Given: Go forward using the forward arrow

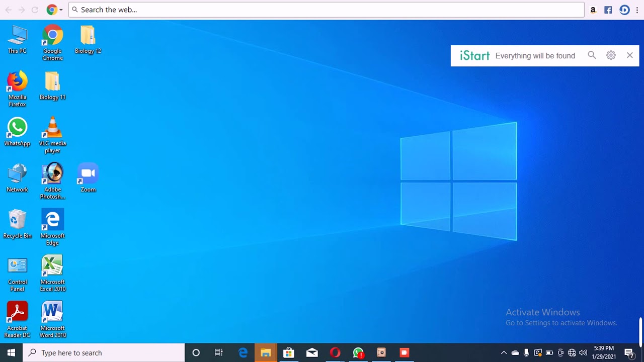Looking at the screenshot, I should [22, 10].
